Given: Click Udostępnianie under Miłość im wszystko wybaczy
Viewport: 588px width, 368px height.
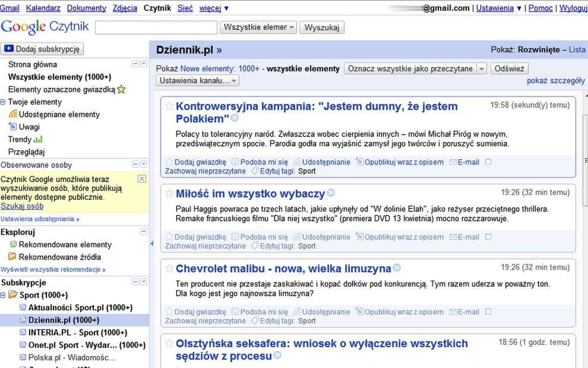Looking at the screenshot, I should [x=322, y=237].
